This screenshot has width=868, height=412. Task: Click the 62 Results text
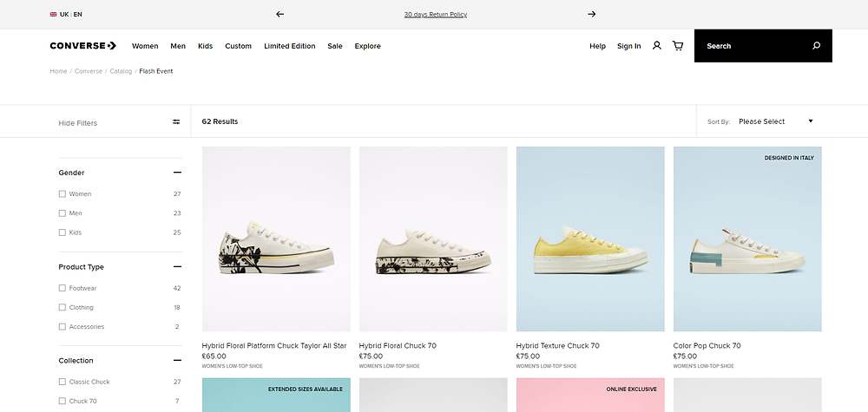coord(220,121)
